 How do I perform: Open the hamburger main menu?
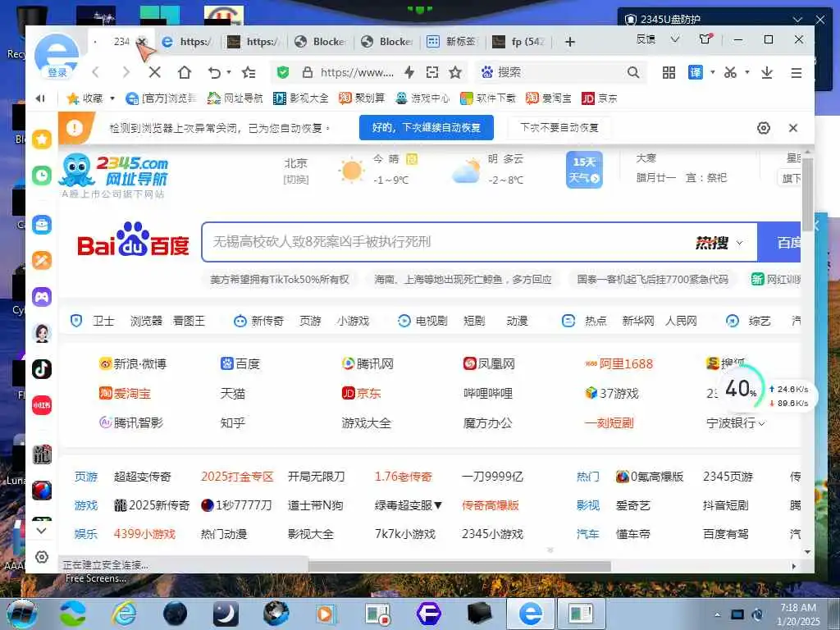(797, 72)
